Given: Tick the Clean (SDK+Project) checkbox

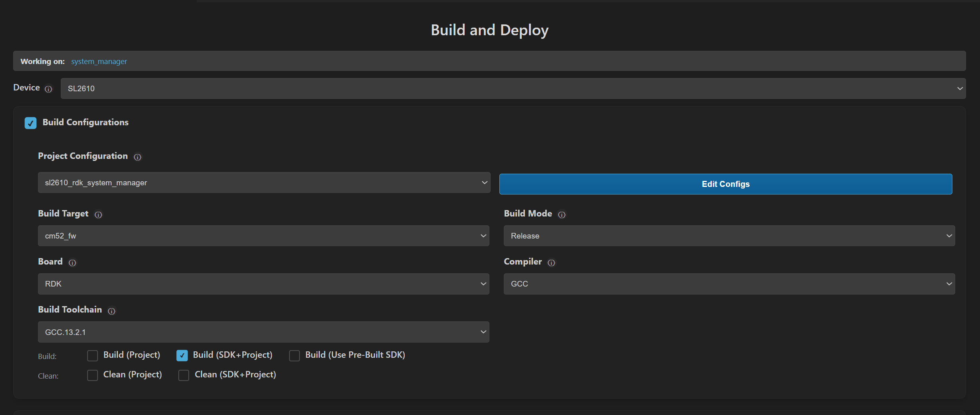Looking at the screenshot, I should (x=184, y=375).
